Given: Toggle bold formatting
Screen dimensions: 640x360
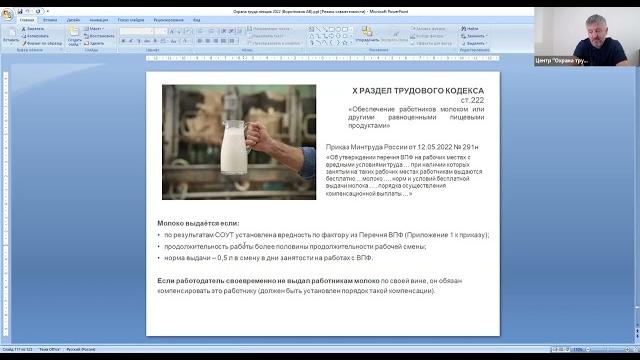Looking at the screenshot, I should tap(123, 41).
